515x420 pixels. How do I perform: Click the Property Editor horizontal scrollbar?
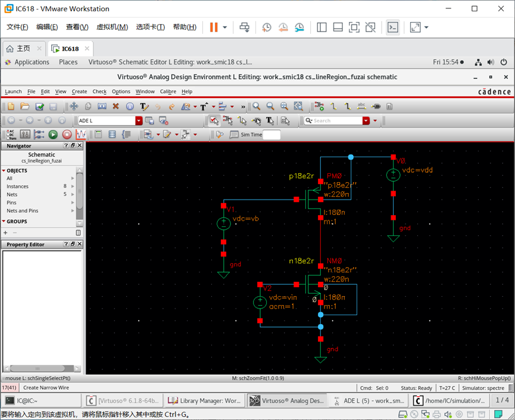[x=42, y=368]
